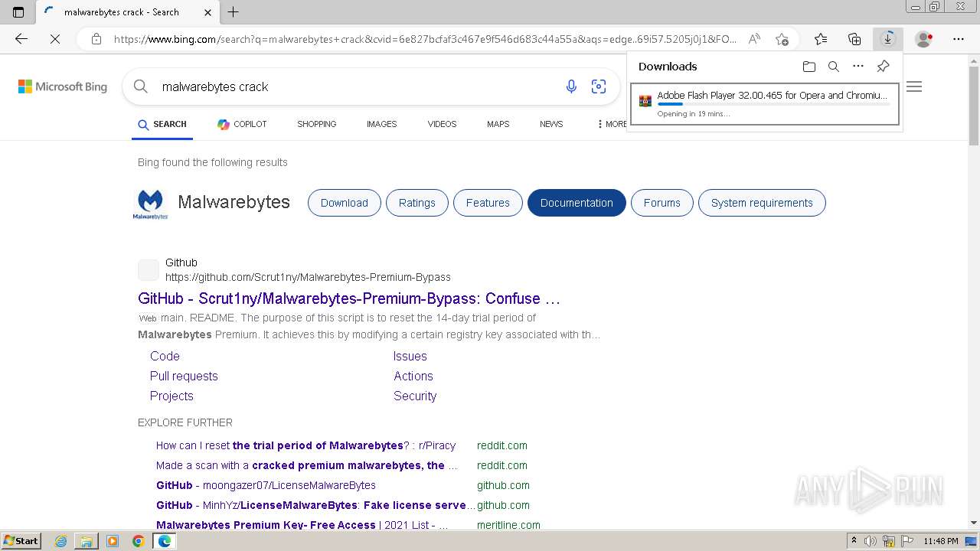Viewport: 980px width, 551px height.
Task: Click the Bing search magnifier icon
Action: coord(141,86)
